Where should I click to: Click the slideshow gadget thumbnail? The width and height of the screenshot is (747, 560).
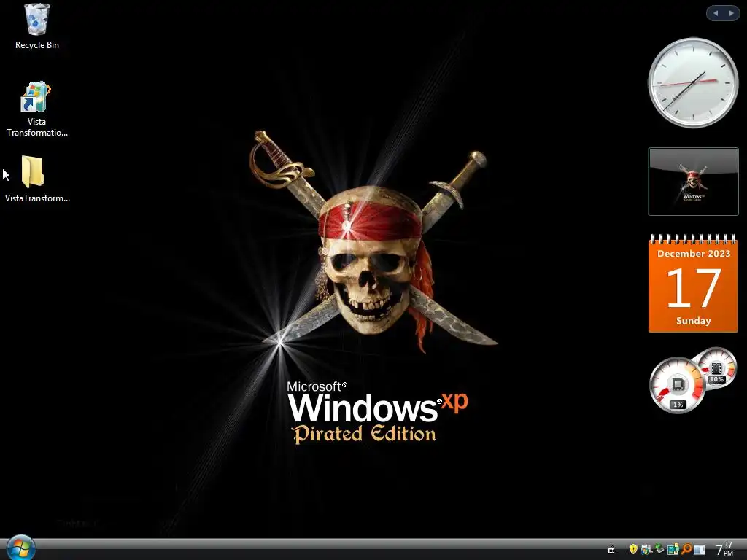click(x=693, y=182)
